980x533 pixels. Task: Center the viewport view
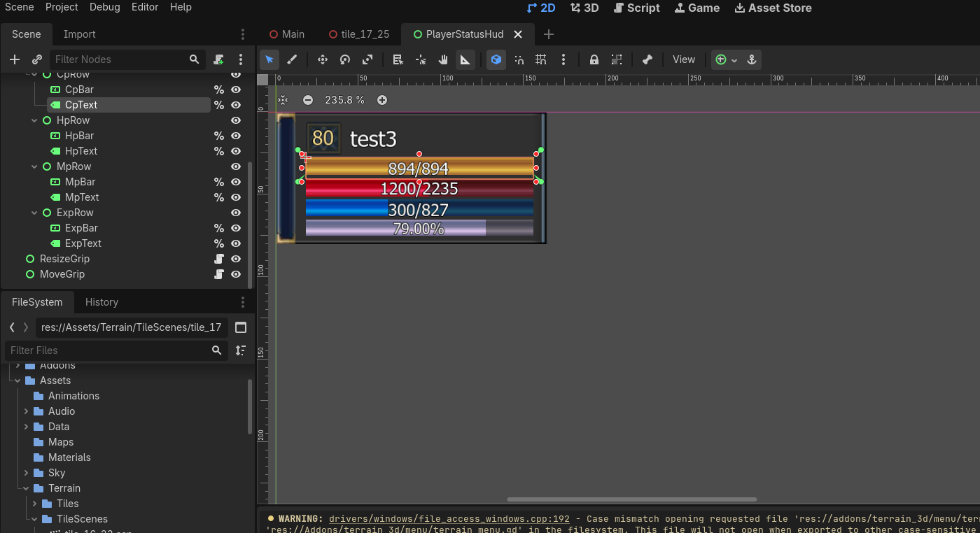click(283, 100)
